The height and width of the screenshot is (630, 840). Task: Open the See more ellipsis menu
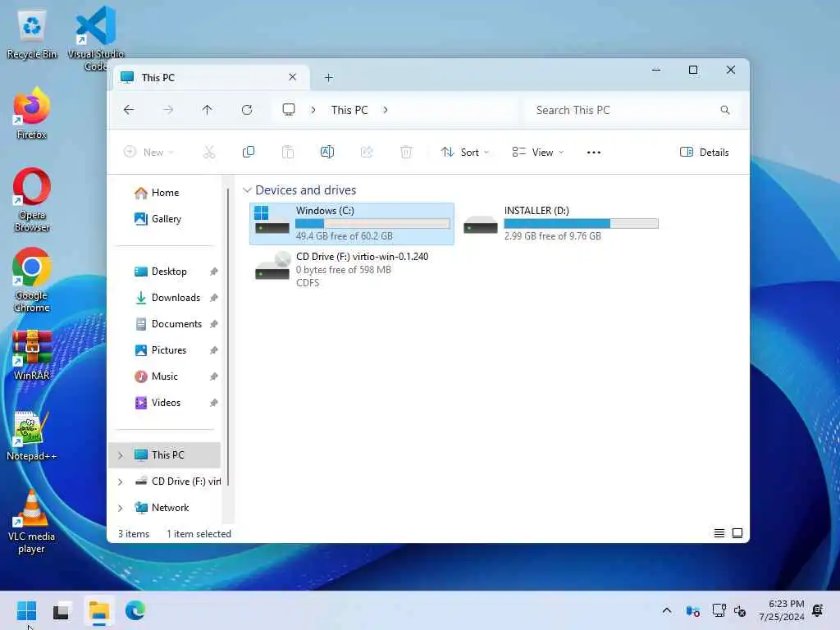[x=594, y=152]
